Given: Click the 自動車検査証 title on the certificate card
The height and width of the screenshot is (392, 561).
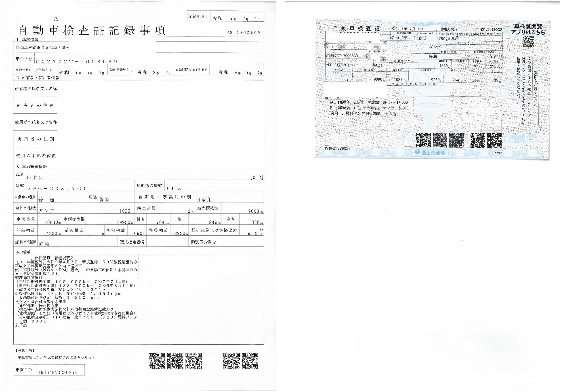Looking at the screenshot, I should tap(357, 28).
